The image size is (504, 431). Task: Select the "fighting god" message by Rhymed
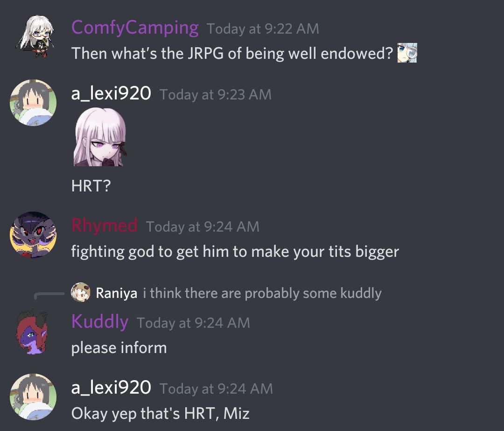pyautogui.click(x=235, y=252)
